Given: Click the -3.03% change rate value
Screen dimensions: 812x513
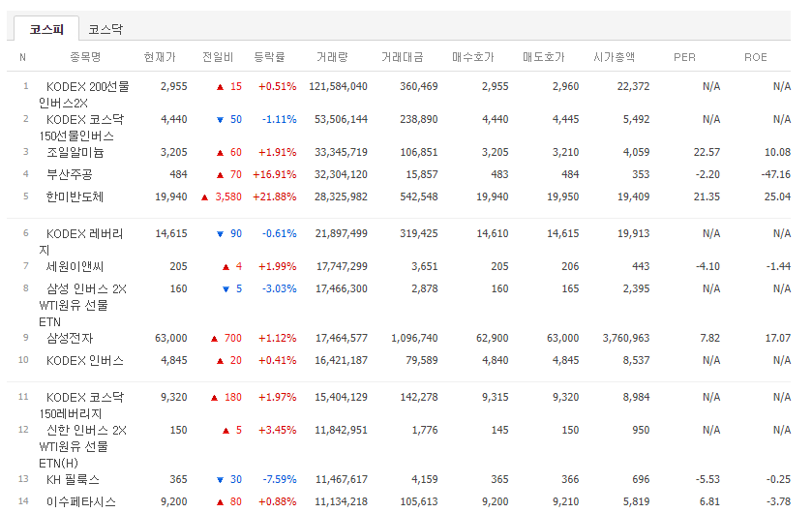Looking at the screenshot, I should pos(280,288).
